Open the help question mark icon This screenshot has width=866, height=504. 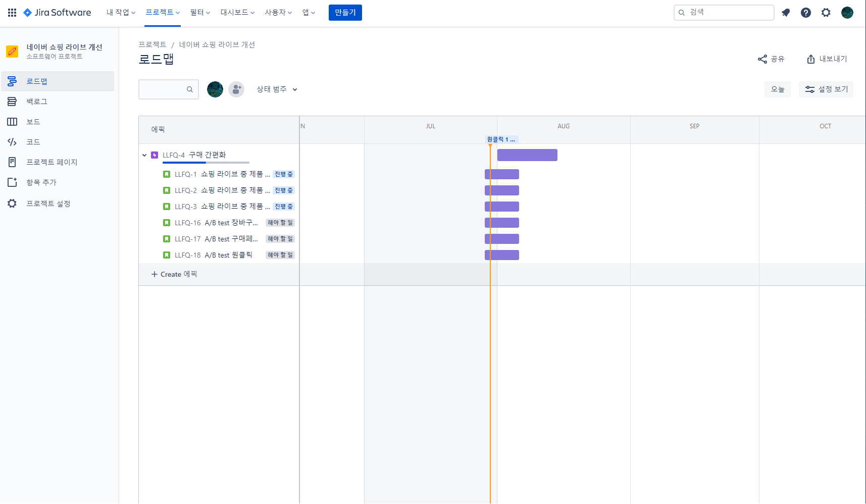[806, 13]
